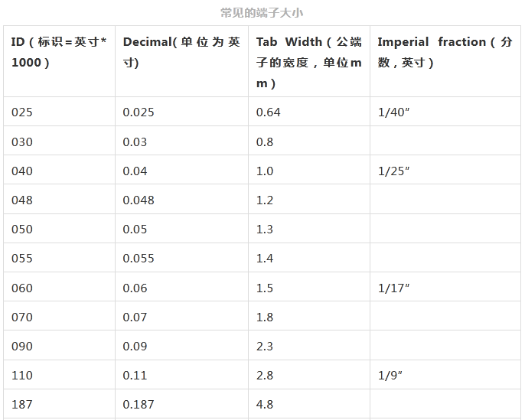Select the 1/25″ fraction cell
The height and width of the screenshot is (420, 525).
point(393,171)
